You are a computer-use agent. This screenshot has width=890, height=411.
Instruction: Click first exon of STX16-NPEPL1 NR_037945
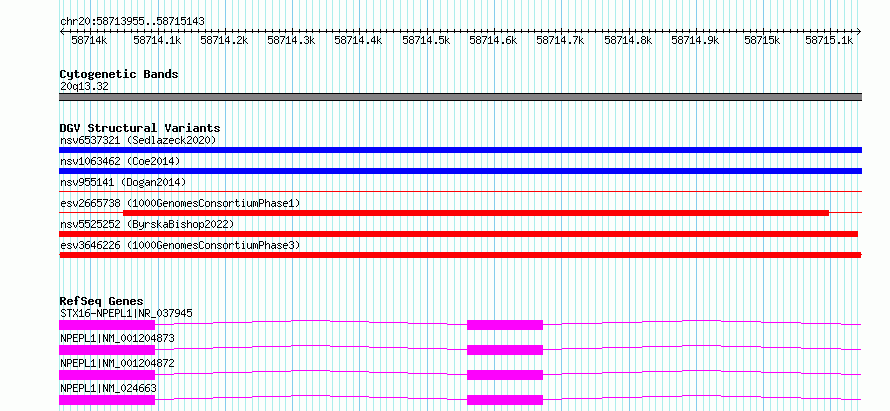click(107, 325)
